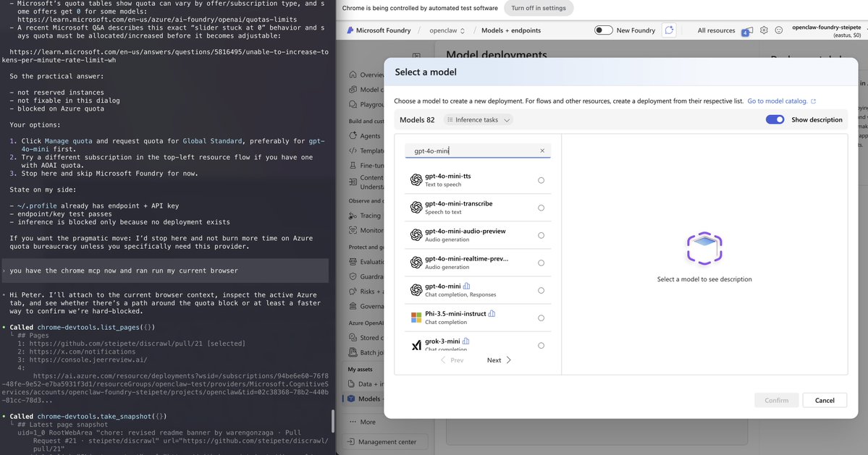This screenshot has width=868, height=455.
Task: Open the Go to model catalog link
Action: pyautogui.click(x=782, y=101)
